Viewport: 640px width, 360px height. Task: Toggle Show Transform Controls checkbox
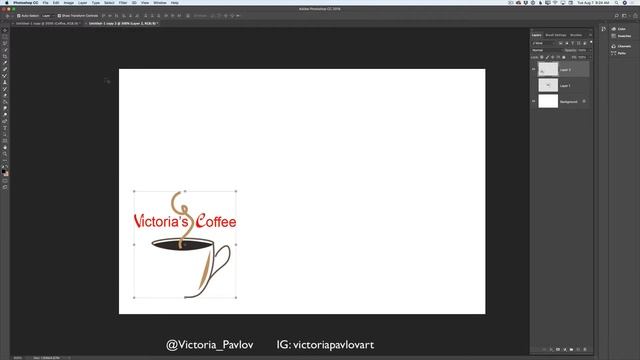(59, 16)
